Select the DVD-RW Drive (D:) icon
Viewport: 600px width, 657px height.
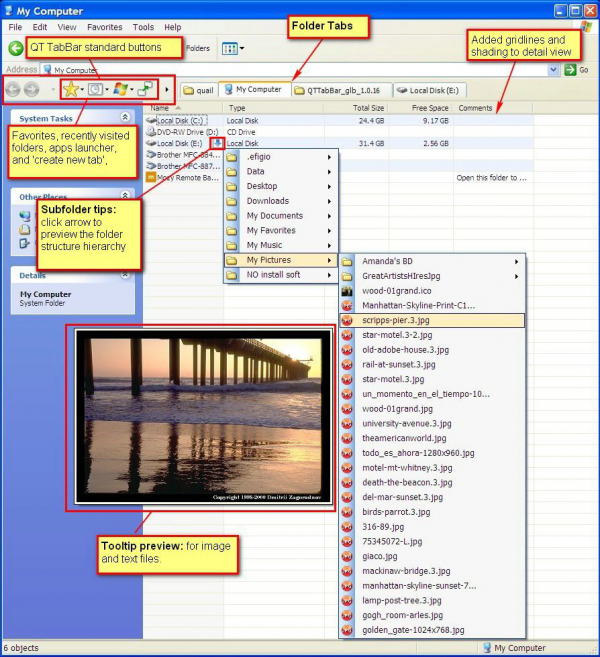151,132
